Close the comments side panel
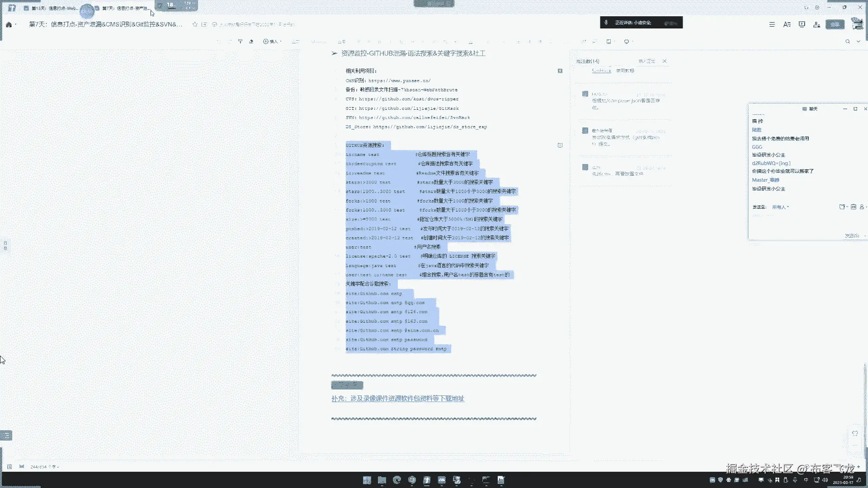Screen dimensions: 868x488 pos(665,61)
